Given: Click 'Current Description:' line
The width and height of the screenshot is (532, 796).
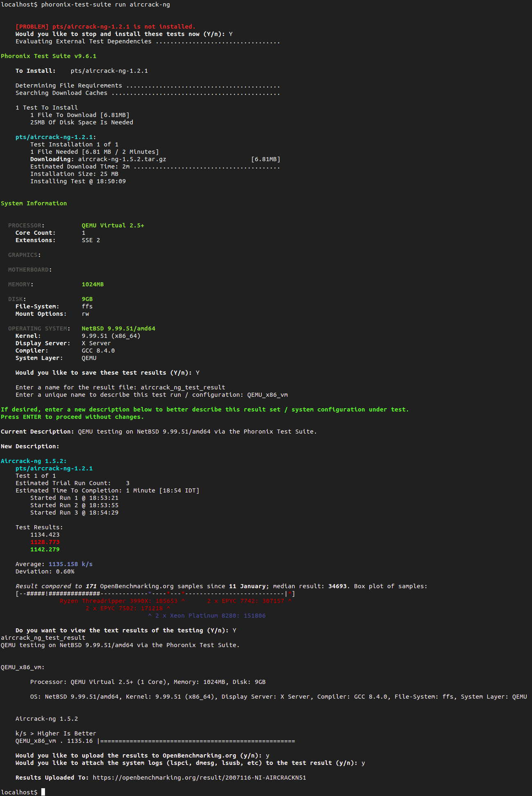Looking at the screenshot, I should click(x=159, y=432).
